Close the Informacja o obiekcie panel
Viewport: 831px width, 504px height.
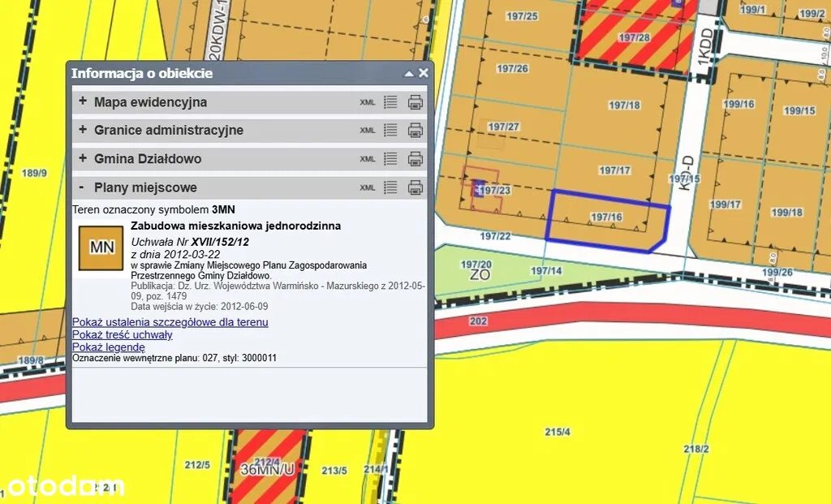pos(423,73)
